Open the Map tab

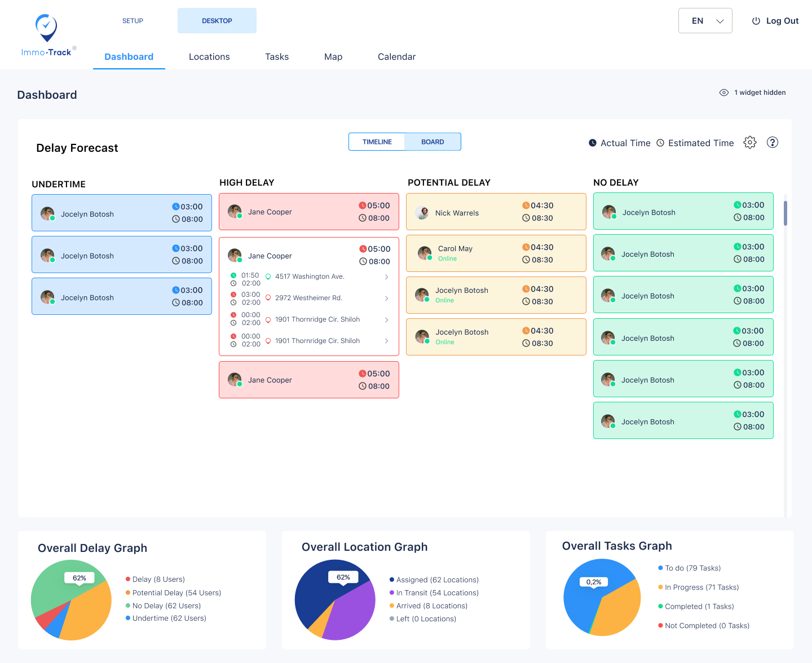click(x=333, y=56)
